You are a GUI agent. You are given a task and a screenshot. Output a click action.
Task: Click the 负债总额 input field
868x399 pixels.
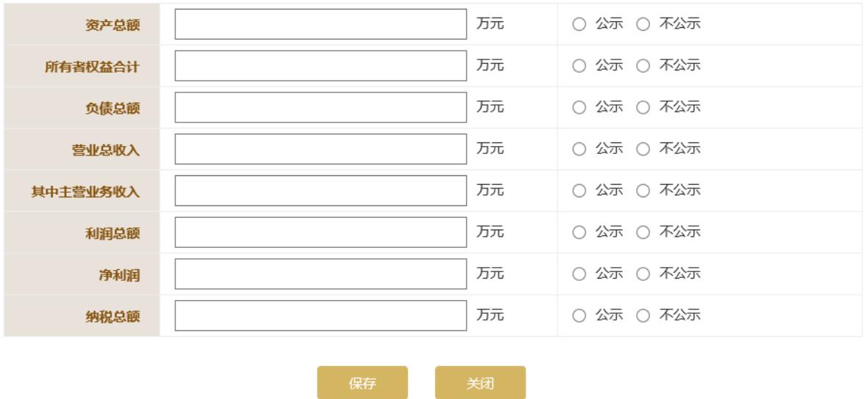click(321, 108)
